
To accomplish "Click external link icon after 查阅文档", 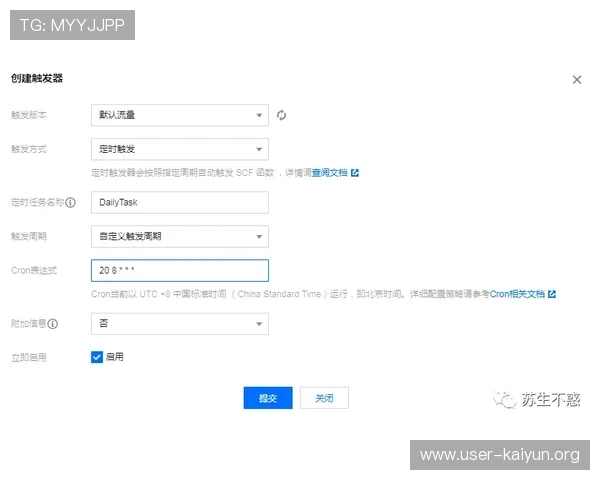I will coord(355,173).
